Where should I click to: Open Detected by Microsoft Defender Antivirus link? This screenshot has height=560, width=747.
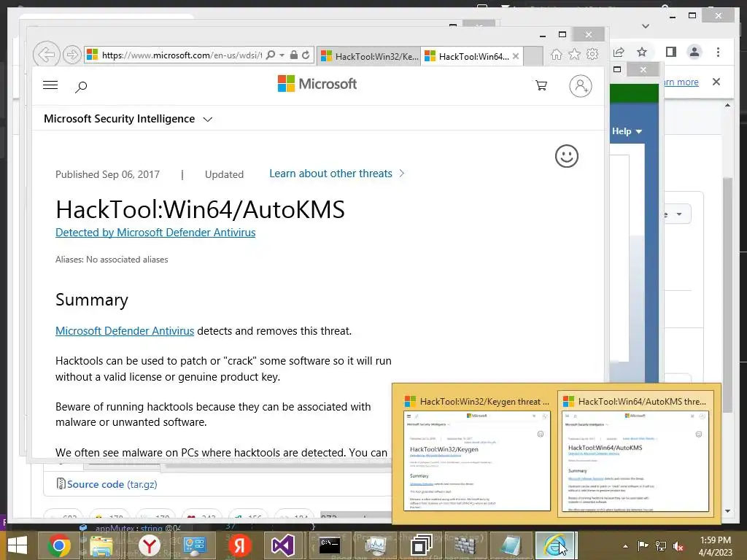(x=155, y=233)
